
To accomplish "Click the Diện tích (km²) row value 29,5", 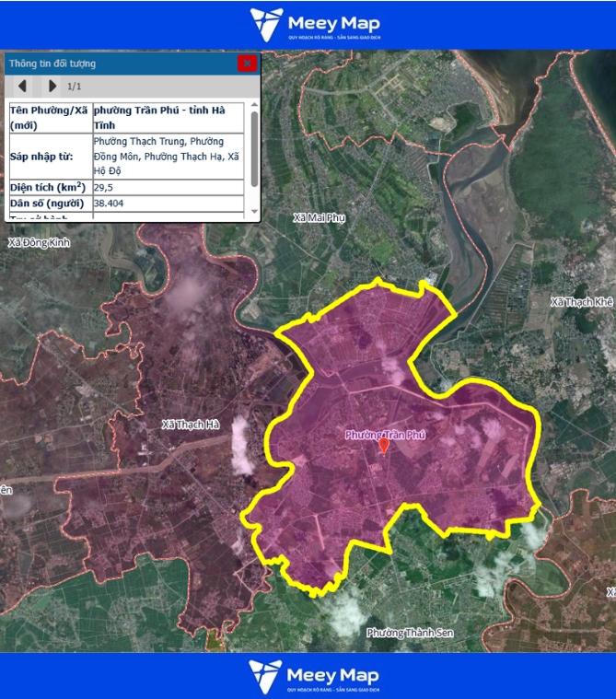I will (103, 187).
